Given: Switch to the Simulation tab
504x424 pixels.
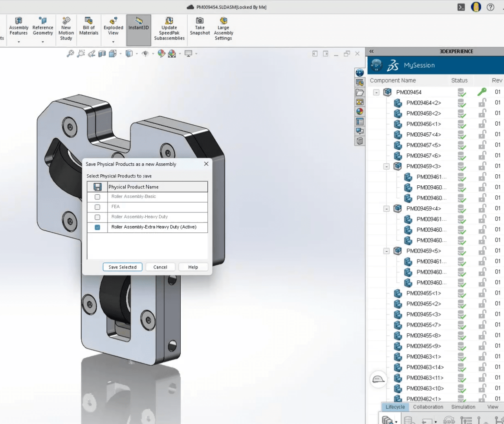Looking at the screenshot, I should click(x=463, y=407).
